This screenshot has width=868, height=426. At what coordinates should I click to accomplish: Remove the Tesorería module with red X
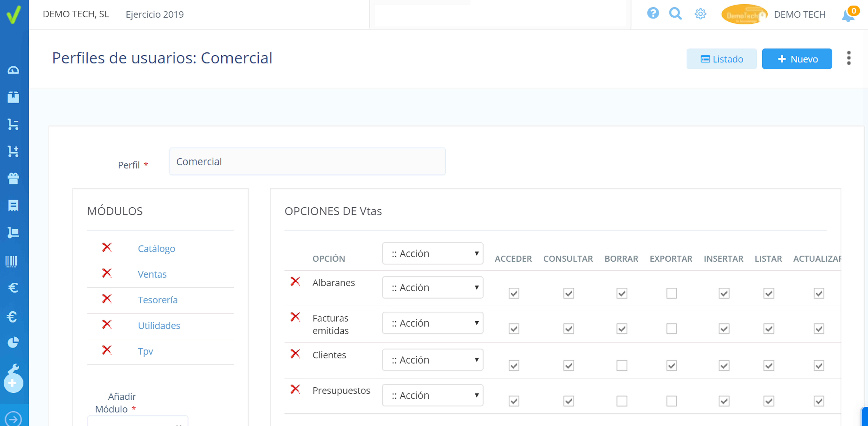pos(107,299)
